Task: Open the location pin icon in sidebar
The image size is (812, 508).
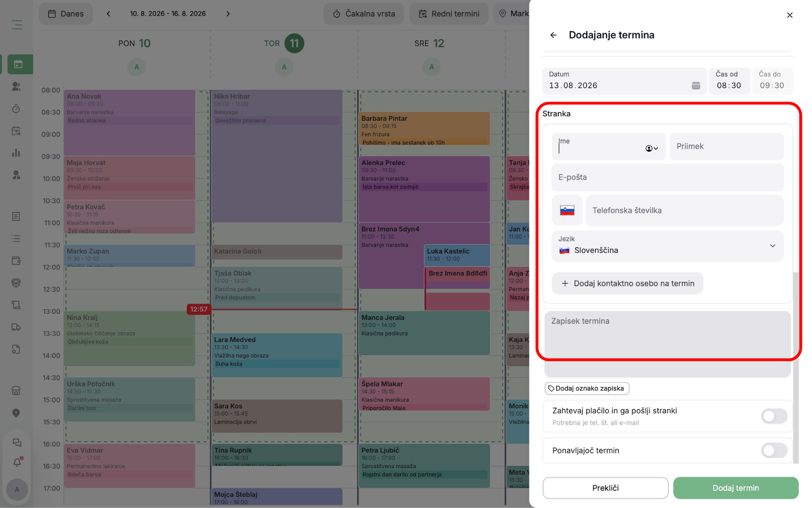Action: [16, 413]
